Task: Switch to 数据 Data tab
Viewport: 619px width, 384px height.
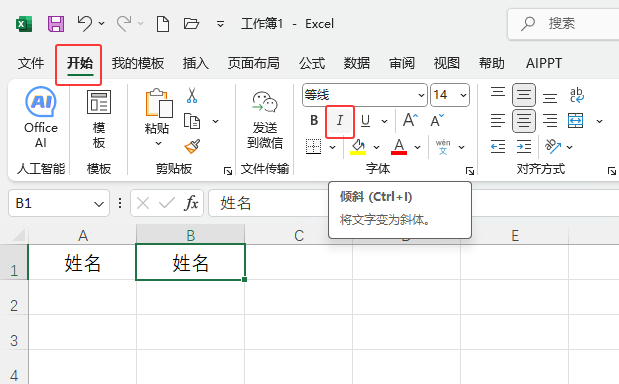Action: pos(356,63)
